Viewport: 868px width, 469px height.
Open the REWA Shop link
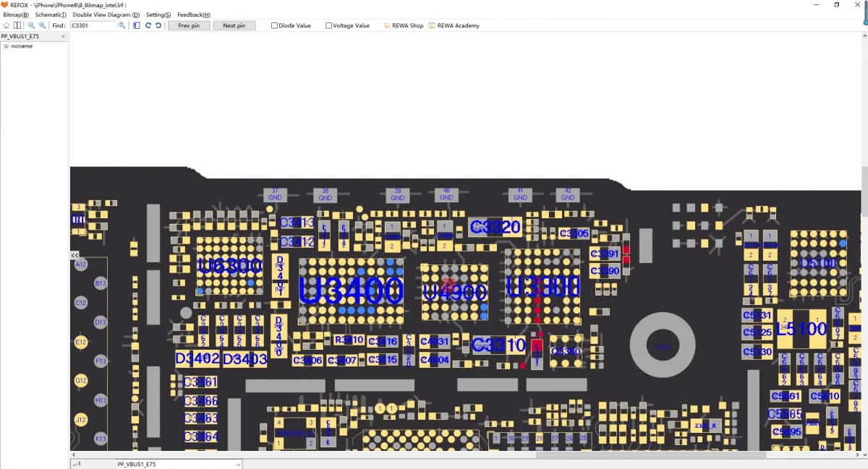(404, 25)
